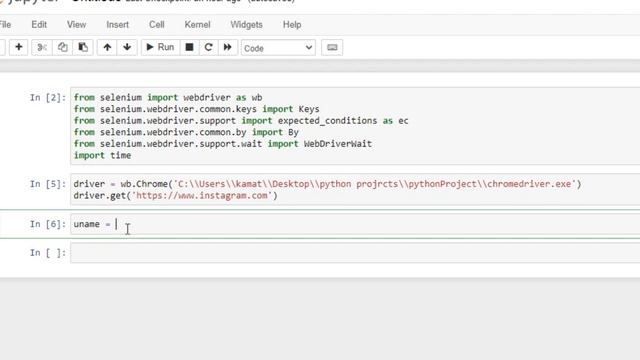Click the In [5] prompt label
Image resolution: width=640 pixels, height=360 pixels.
point(48,184)
